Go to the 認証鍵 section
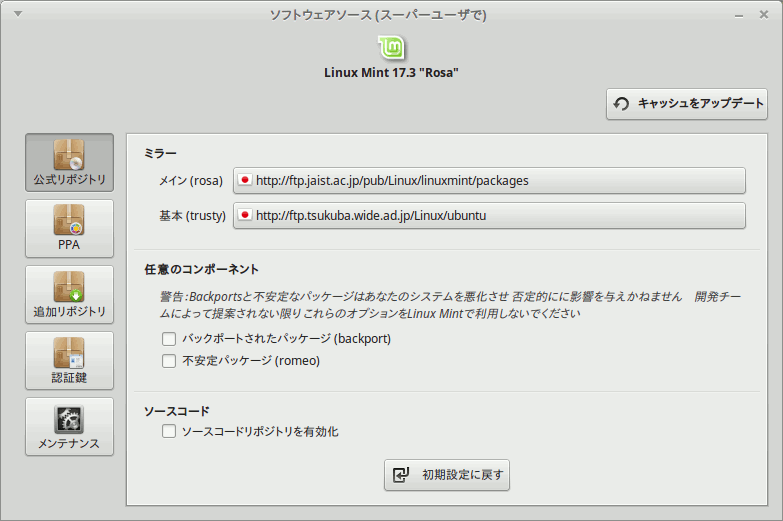783x521 pixels. 69,360
